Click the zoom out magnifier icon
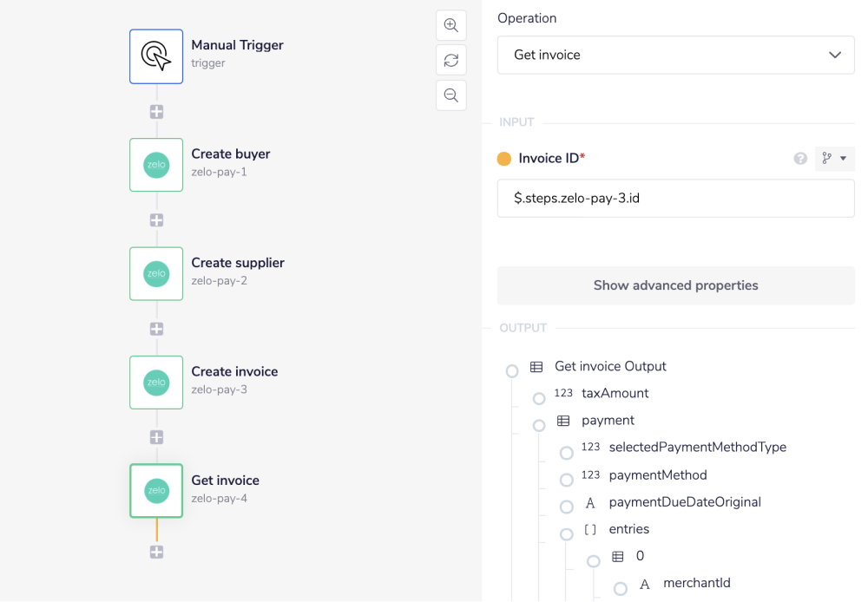Screen dimensions: 868x602 tap(450, 95)
